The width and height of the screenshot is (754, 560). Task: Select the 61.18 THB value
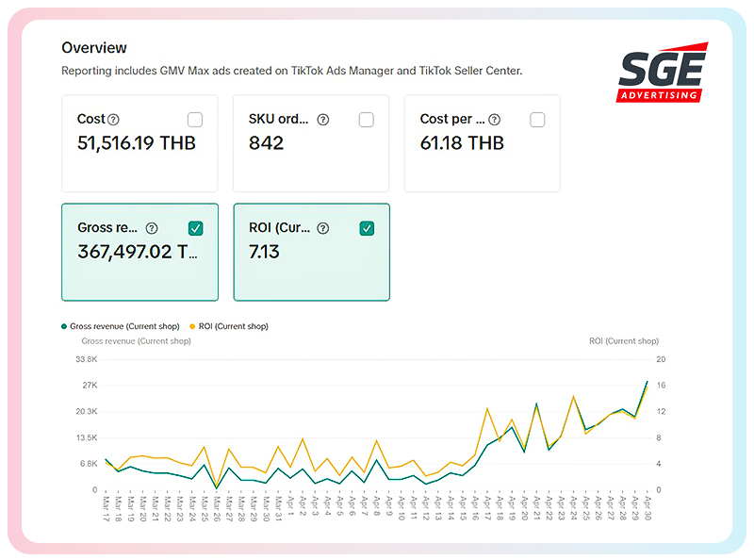pyautogui.click(x=462, y=143)
